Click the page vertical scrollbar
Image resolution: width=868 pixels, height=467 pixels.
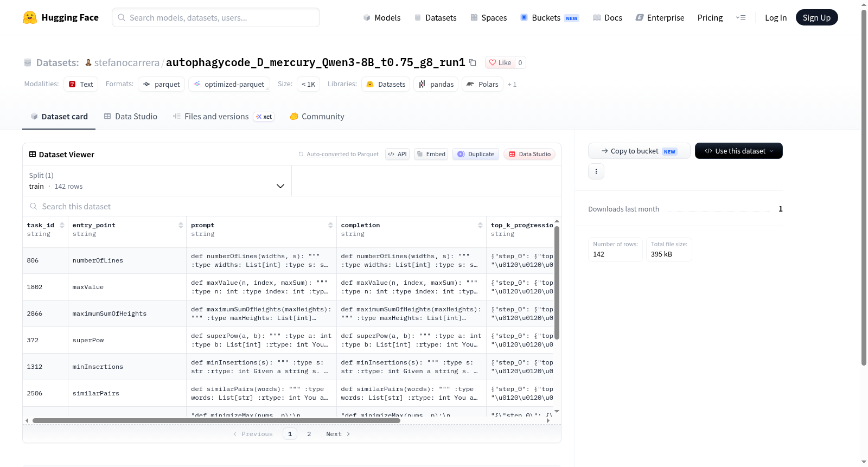coord(864,187)
